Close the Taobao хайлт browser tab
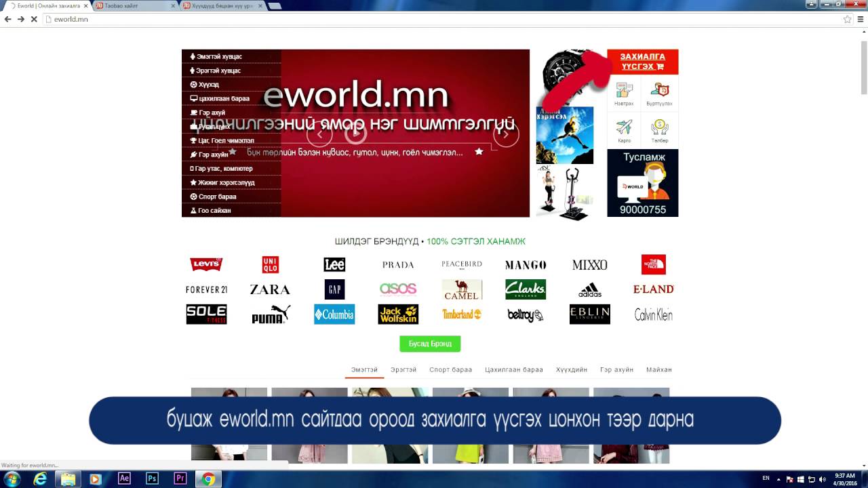The height and width of the screenshot is (488, 868). (172, 5)
